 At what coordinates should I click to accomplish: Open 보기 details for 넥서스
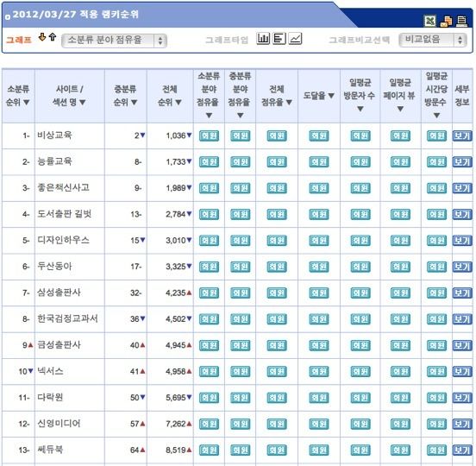click(x=462, y=372)
